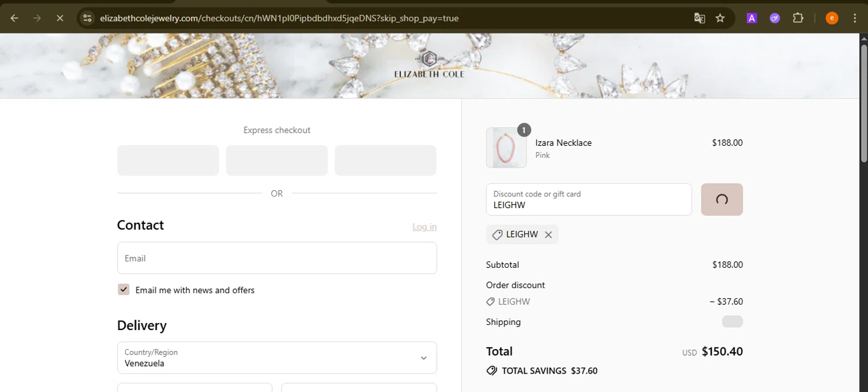
Task: Click the Pink variant text
Action: point(543,156)
